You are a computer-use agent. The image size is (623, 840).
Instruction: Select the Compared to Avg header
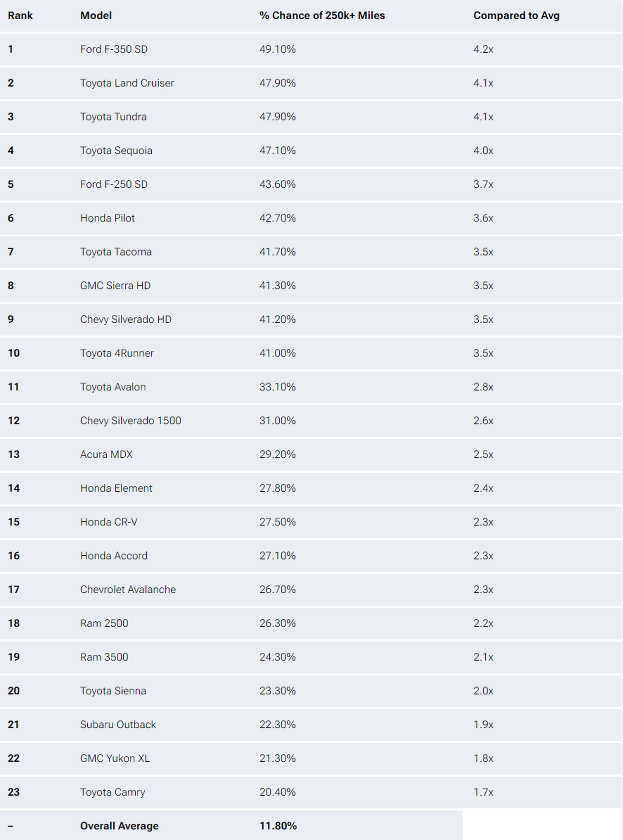(x=516, y=15)
